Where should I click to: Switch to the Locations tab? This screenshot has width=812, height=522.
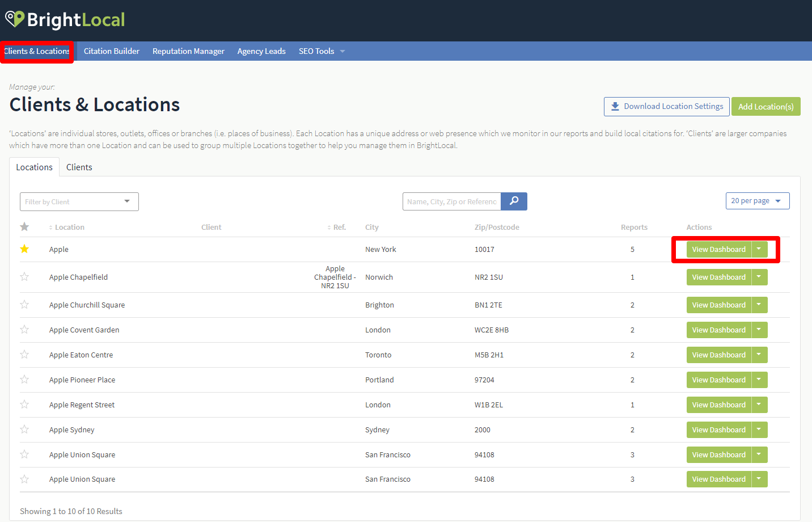34,167
